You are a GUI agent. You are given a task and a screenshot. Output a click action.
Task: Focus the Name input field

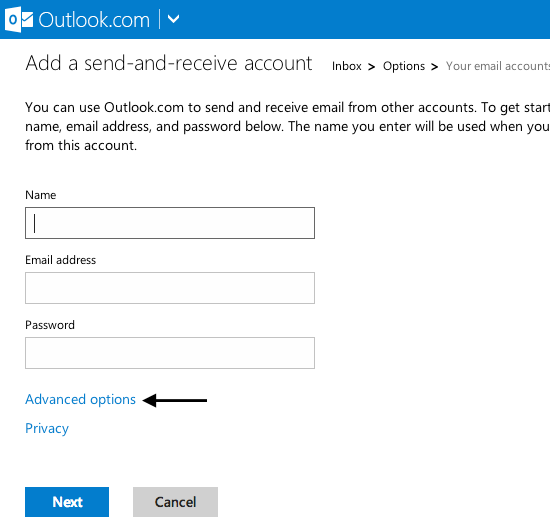point(170,223)
